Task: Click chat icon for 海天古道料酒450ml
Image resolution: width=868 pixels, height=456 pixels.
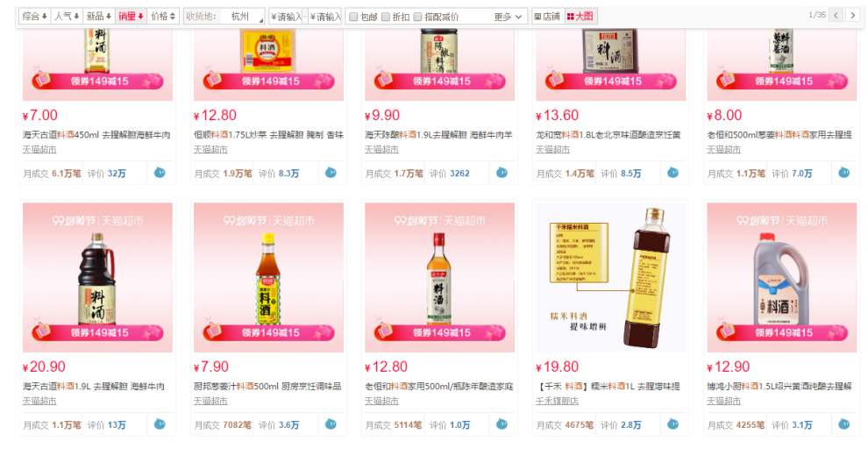Action: (160, 173)
